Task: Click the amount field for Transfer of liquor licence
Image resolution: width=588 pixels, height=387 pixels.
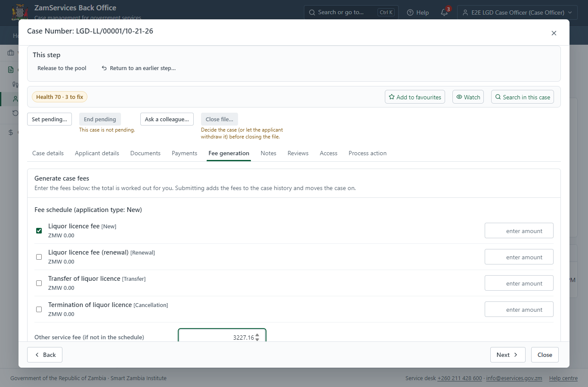Action: click(519, 283)
